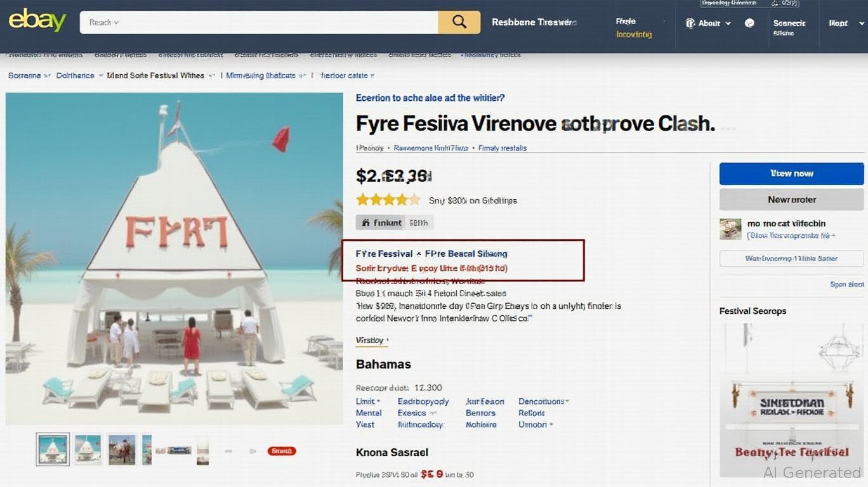The height and width of the screenshot is (487, 868).
Task: Expand the Limit option dropdown
Action: pos(368,401)
